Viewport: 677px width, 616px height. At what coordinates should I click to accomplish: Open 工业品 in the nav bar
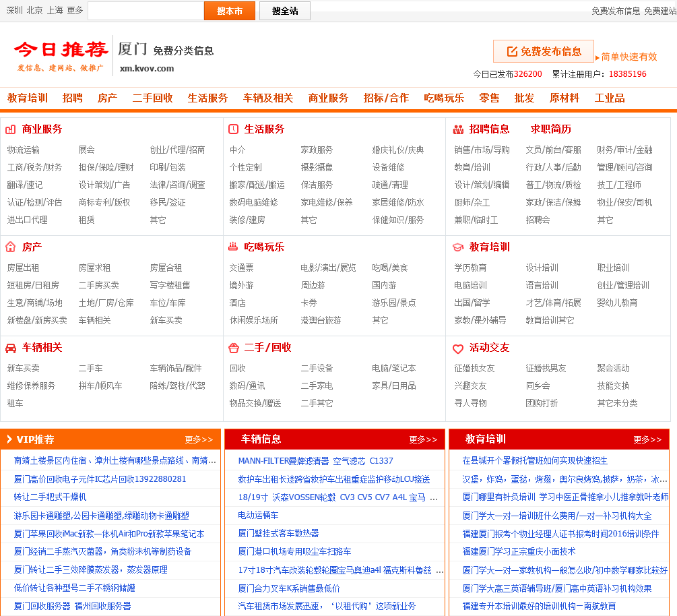(x=610, y=98)
